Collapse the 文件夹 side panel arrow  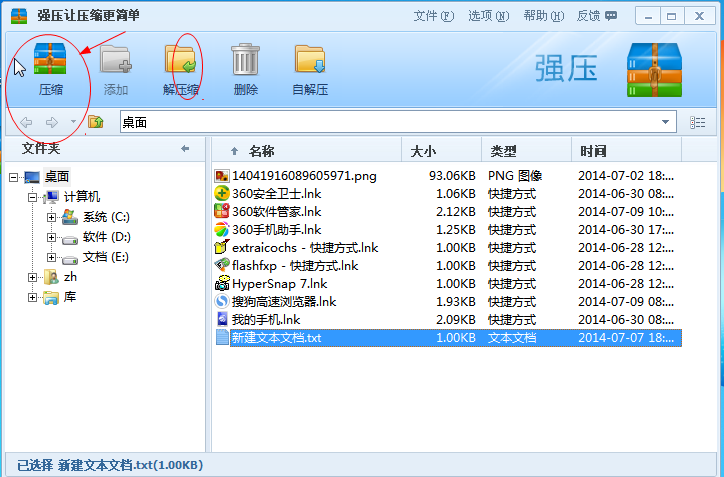click(185, 148)
